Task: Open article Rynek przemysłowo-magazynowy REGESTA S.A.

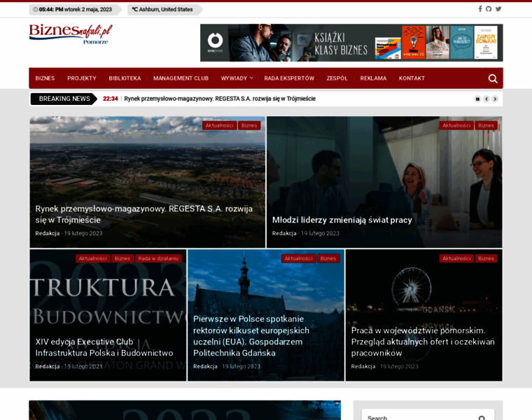Action: click(x=144, y=214)
